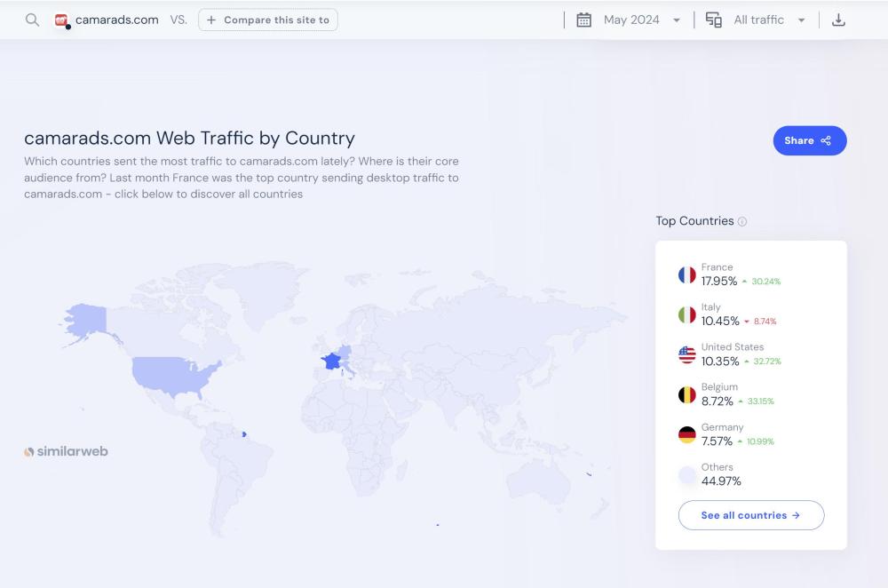
Task: Click the download icon in top bar
Action: pos(838,20)
